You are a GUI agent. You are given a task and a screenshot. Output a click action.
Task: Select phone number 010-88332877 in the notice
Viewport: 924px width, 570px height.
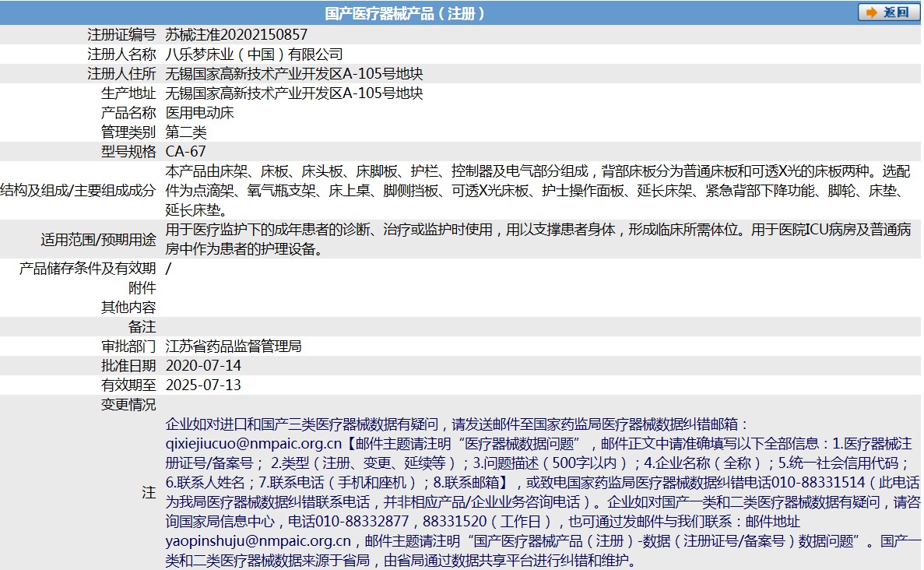click(362, 521)
